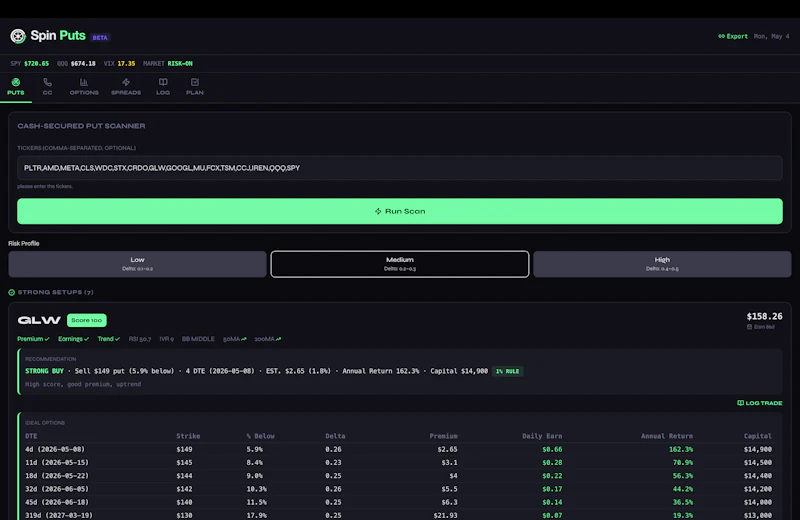The image size is (800, 520).
Task: Go to the SPREADS tab
Action: click(126, 87)
